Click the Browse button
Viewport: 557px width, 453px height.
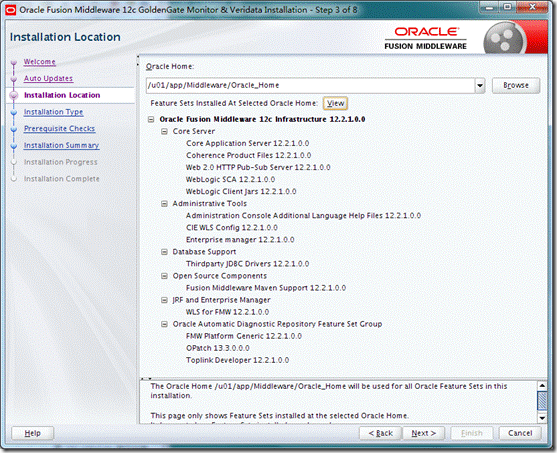(516, 86)
